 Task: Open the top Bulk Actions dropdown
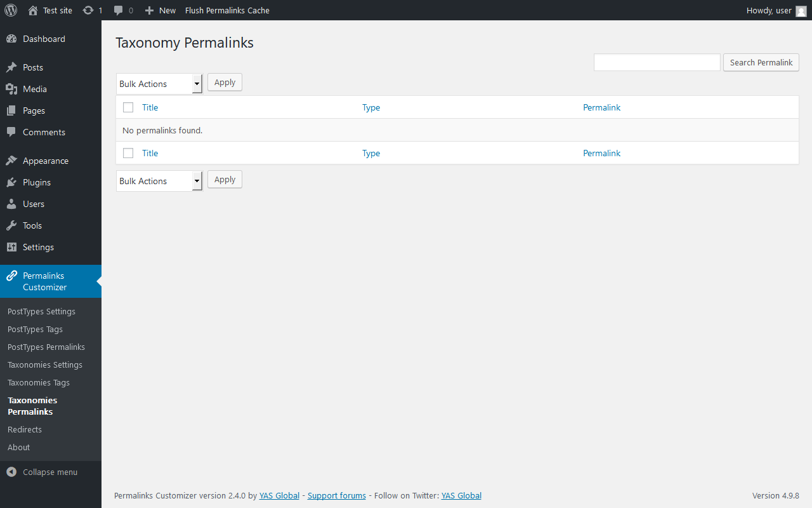159,84
